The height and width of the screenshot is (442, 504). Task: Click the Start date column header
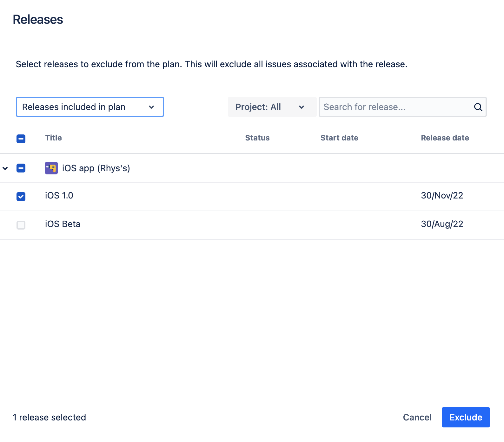pyautogui.click(x=339, y=138)
